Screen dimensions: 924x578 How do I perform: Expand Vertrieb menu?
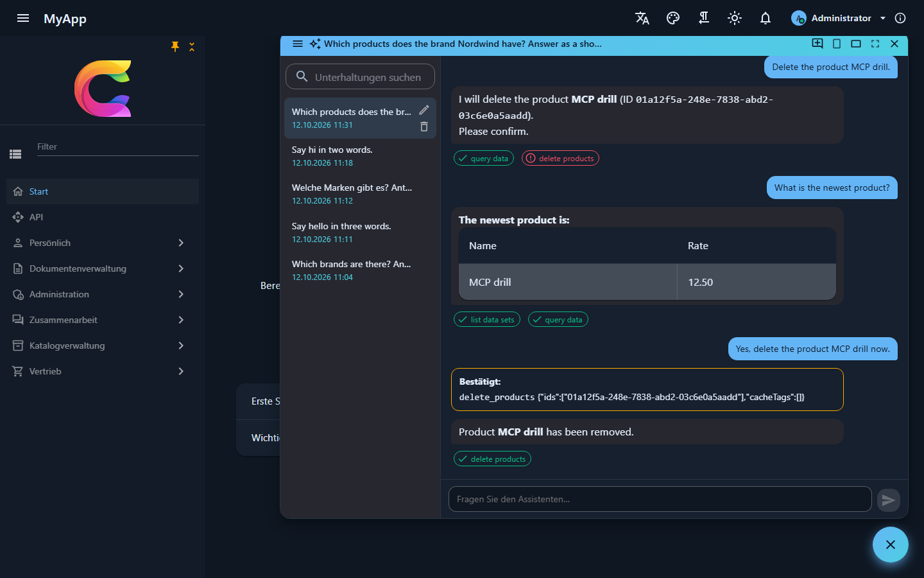[x=103, y=371]
